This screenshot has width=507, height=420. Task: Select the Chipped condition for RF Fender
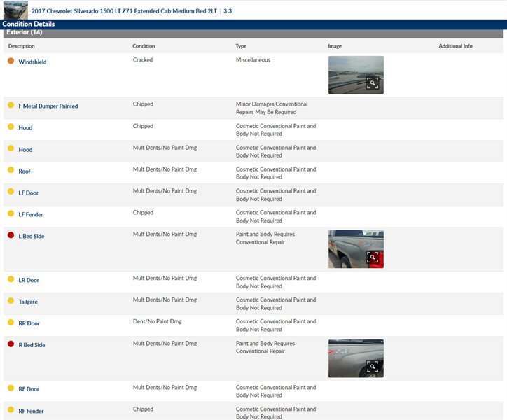pyautogui.click(x=143, y=409)
